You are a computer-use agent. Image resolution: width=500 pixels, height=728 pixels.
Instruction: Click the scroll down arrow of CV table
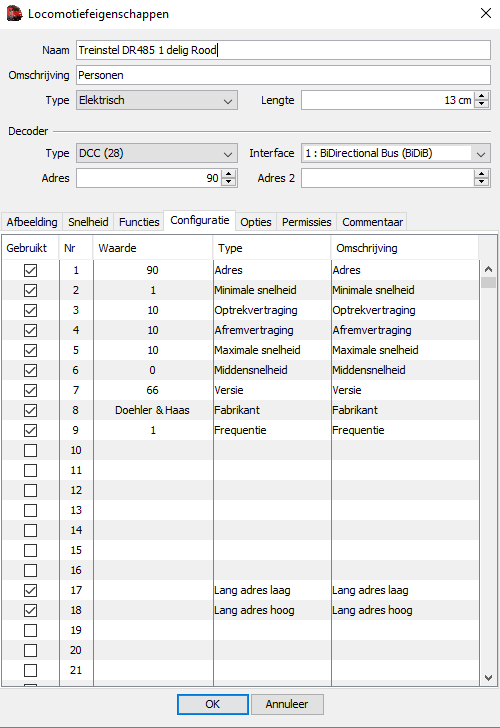(488, 678)
